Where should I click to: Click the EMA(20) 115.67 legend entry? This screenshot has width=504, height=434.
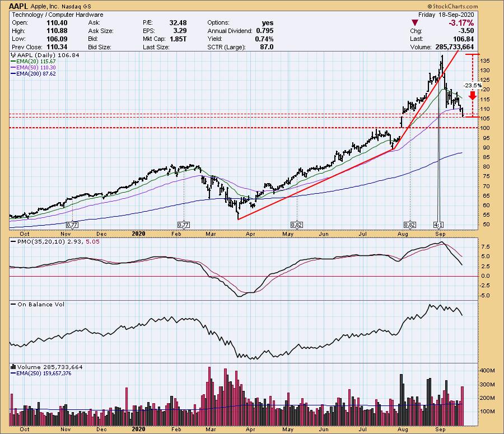click(36, 62)
